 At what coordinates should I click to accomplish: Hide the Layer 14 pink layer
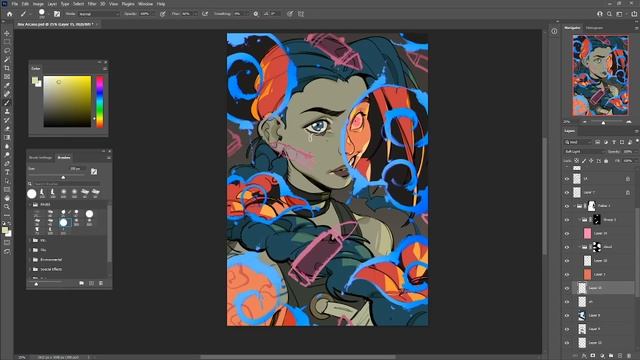pos(567,233)
